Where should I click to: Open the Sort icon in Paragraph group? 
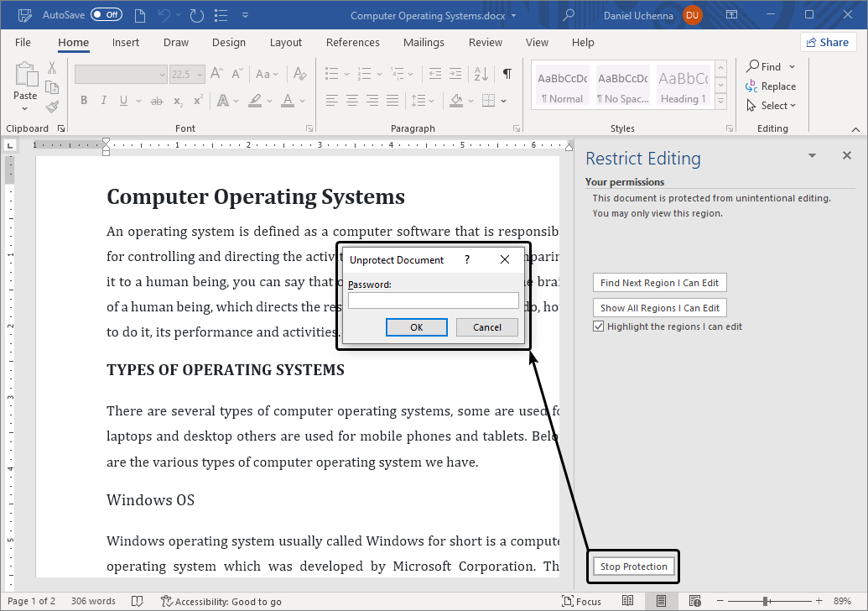tap(480, 74)
